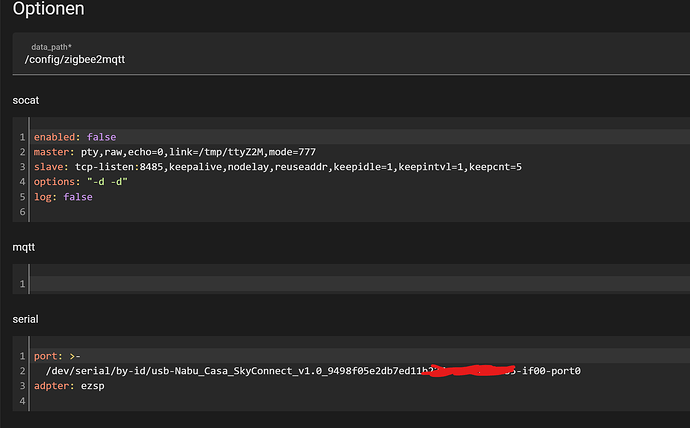The width and height of the screenshot is (690, 428).
Task: Click the 'Optionen' heading
Action: click(48, 8)
